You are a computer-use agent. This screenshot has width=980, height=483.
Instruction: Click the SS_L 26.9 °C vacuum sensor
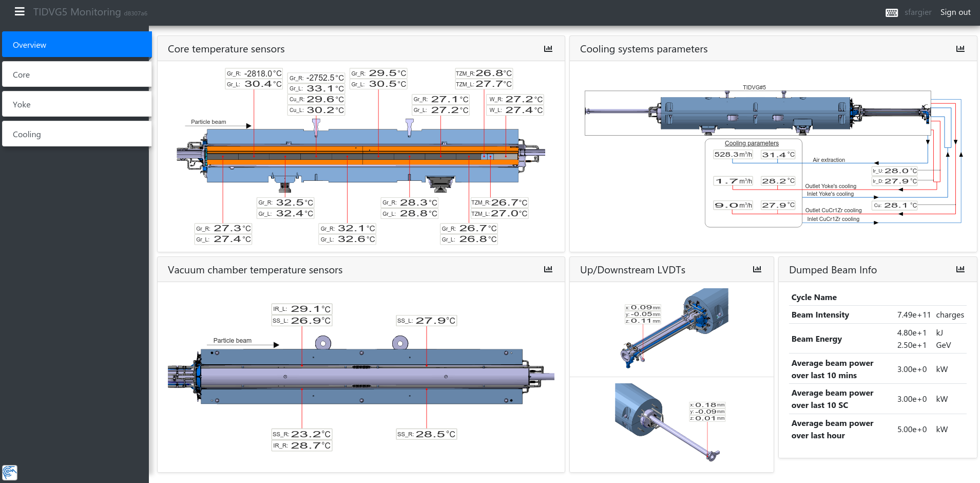pos(301,321)
